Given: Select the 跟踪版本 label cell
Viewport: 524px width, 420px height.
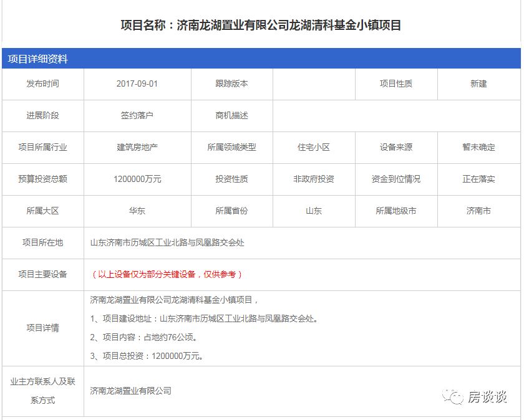Looking at the screenshot, I should tap(231, 84).
